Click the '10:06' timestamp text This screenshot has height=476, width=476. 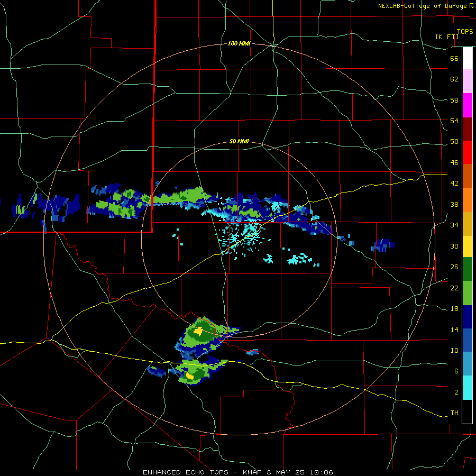(x=322, y=472)
